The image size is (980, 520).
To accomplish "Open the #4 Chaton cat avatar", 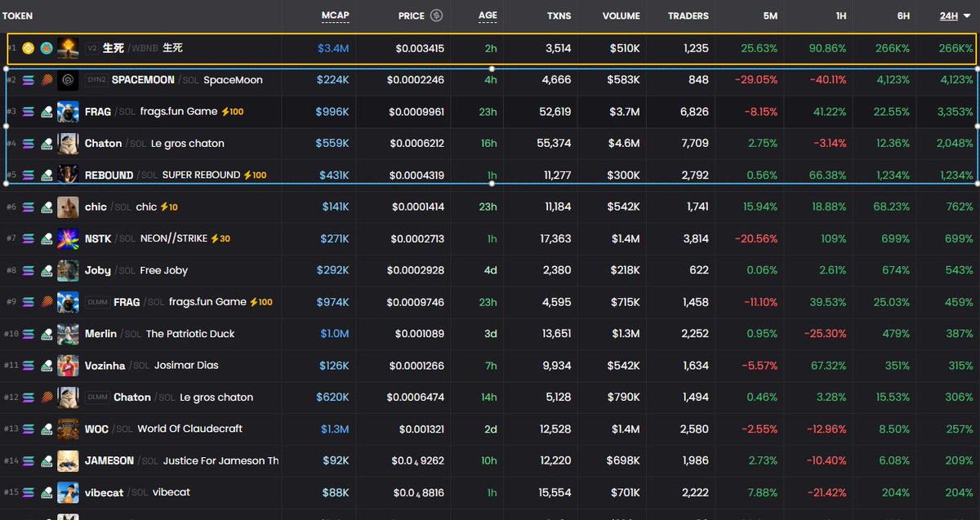I will tap(69, 144).
